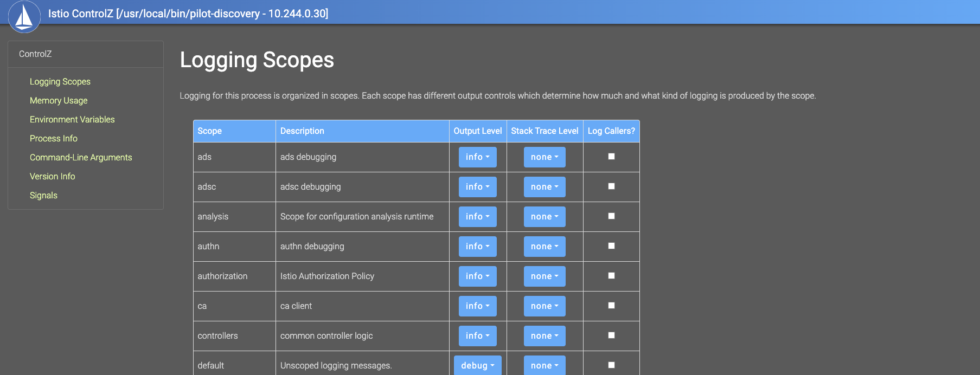Open Process Info page
Image resolution: width=980 pixels, height=375 pixels.
[54, 139]
